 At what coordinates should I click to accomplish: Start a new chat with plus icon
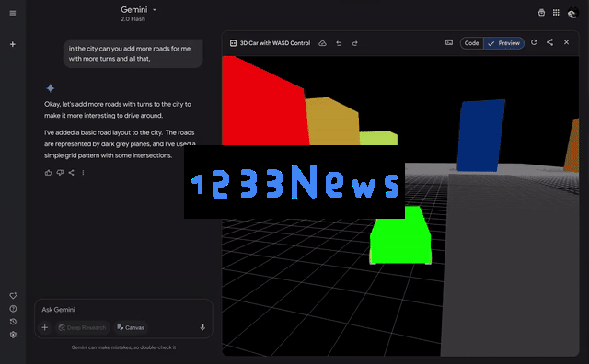(x=13, y=44)
